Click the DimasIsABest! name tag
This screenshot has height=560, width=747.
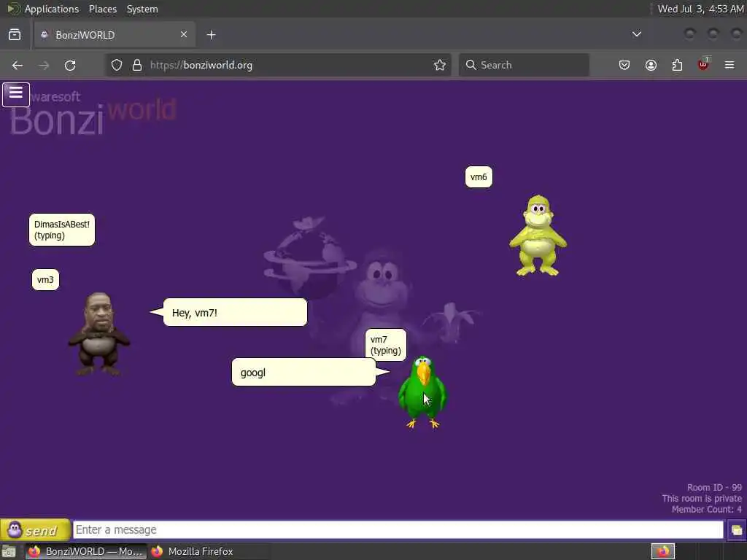click(62, 230)
